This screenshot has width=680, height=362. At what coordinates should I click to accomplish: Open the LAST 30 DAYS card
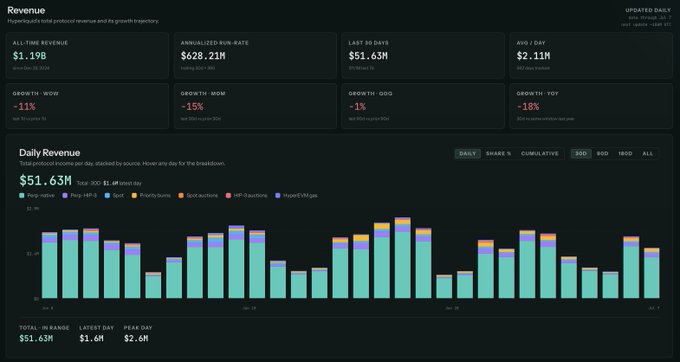point(423,55)
